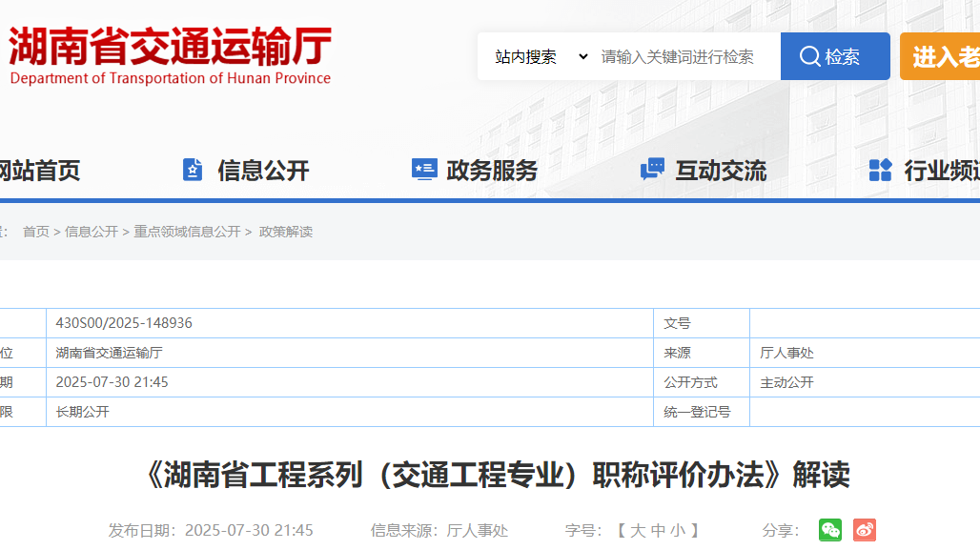980x550 pixels.
Task: Share the article via the WeChat icon
Action: (829, 529)
